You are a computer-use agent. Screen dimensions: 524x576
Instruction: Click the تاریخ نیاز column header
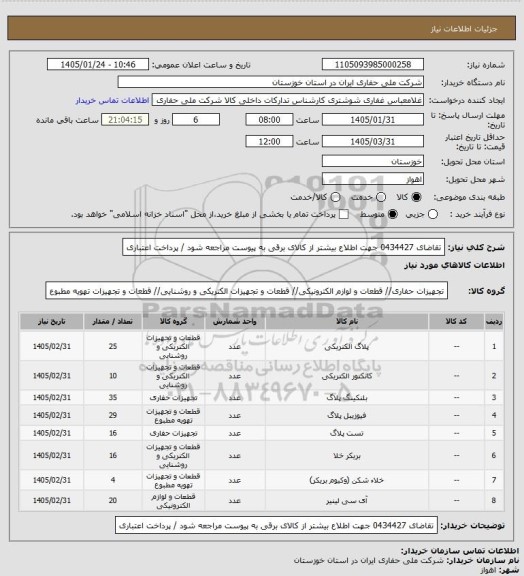(51, 321)
